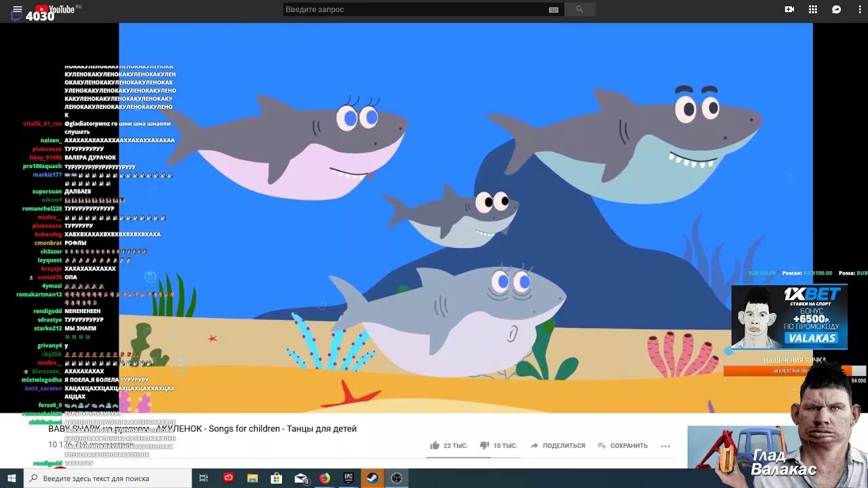Screen dimensions: 868x488
Task: Click chat username romakartman13
Action: [x=39, y=294]
